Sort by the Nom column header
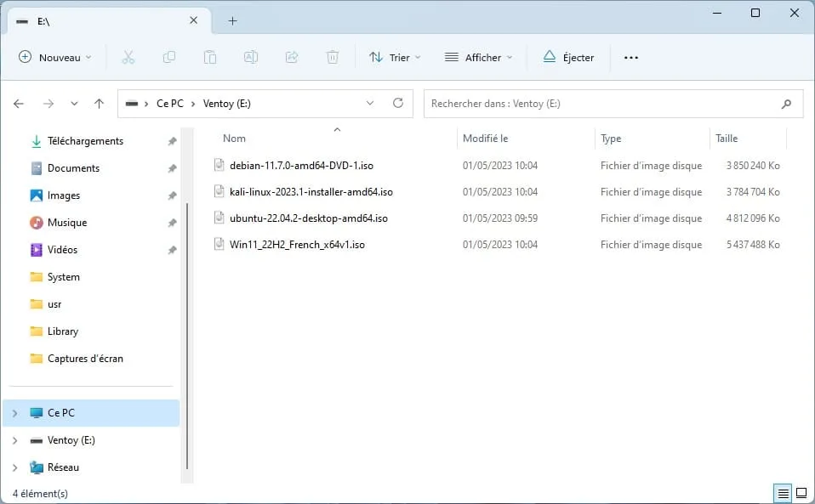Image resolution: width=815 pixels, height=504 pixels. (x=234, y=139)
